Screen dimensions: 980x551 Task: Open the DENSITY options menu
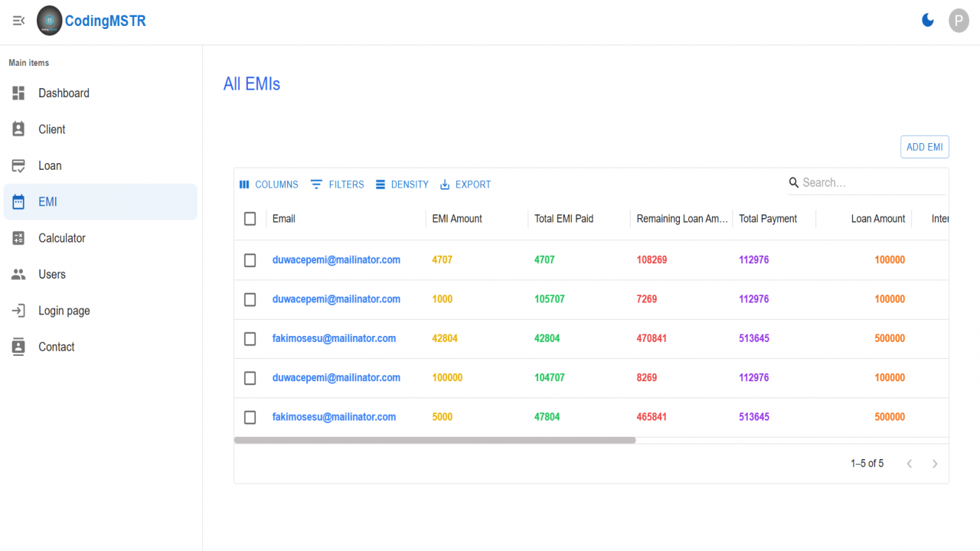[402, 184]
